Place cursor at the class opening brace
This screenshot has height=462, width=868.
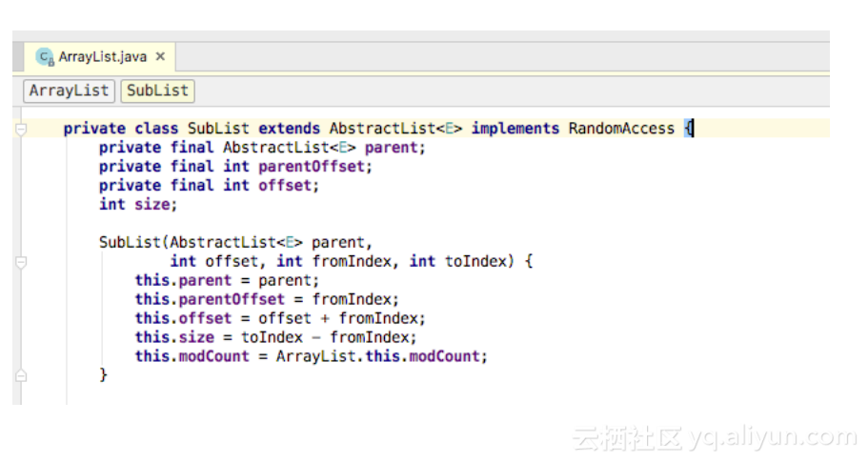[688, 129]
